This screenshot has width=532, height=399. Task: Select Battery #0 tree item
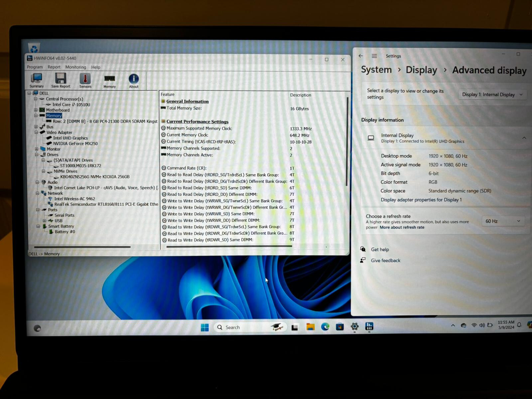[x=65, y=232]
